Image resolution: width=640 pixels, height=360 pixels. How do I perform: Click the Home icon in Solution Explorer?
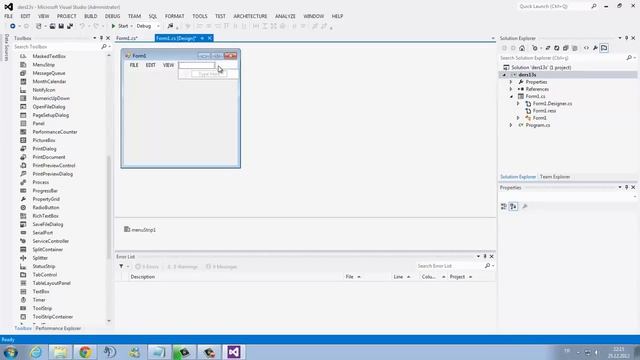(522, 48)
